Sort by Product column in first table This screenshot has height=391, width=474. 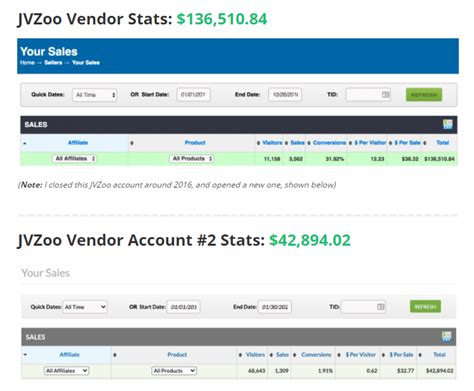coord(195,143)
